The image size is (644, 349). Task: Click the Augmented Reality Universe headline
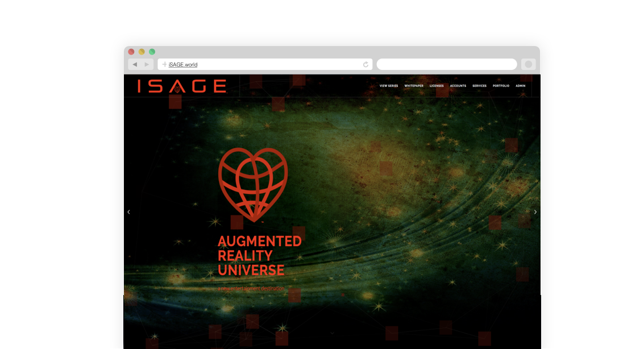(x=259, y=255)
